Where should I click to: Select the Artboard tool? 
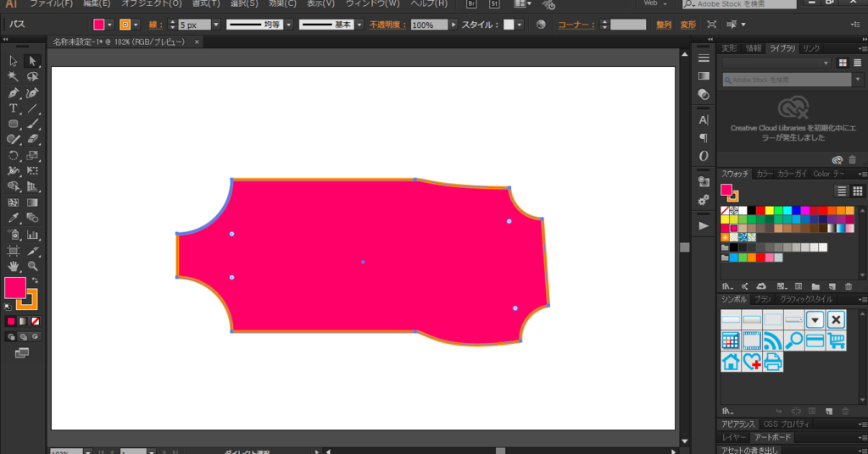(14, 251)
